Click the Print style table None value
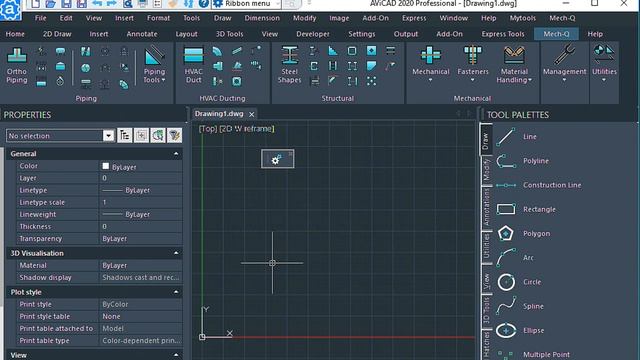Viewport: 640px width, 360px height. coord(141,316)
